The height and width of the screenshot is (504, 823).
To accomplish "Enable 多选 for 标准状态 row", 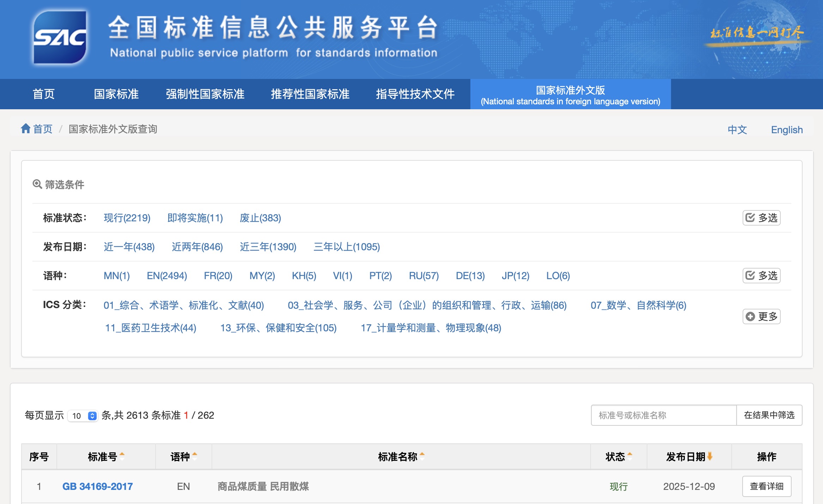I will (761, 218).
